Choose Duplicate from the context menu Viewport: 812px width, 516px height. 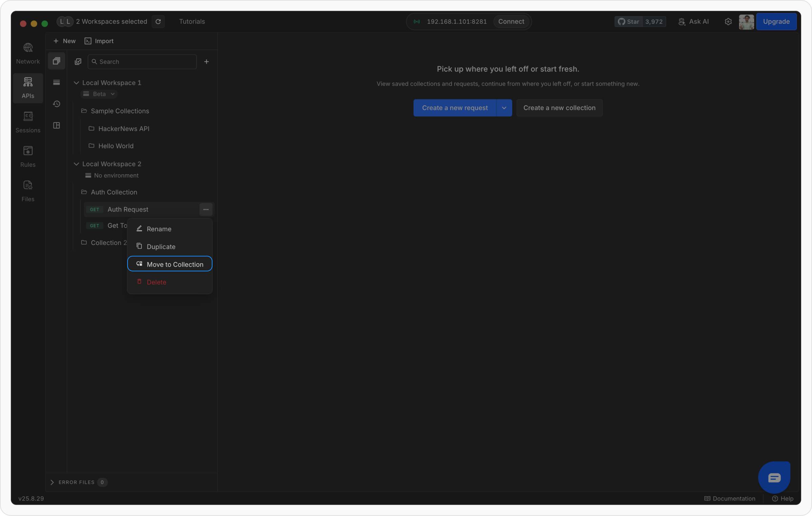point(161,247)
